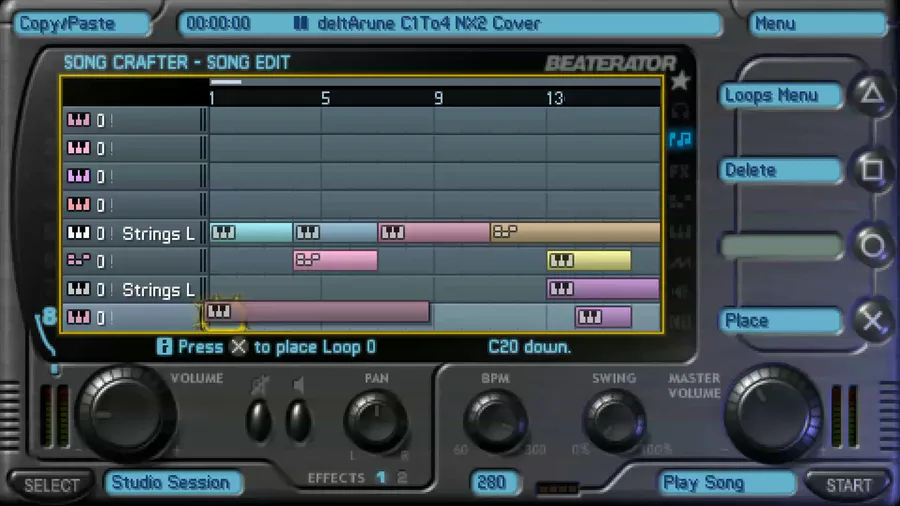The image size is (900, 506).
Task: Select the long mauve loop on track eight
Action: click(x=317, y=312)
